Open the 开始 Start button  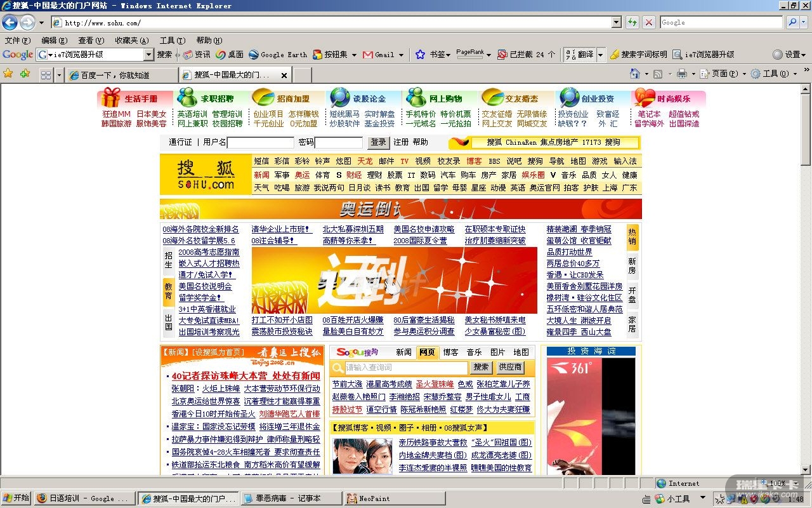tap(16, 498)
